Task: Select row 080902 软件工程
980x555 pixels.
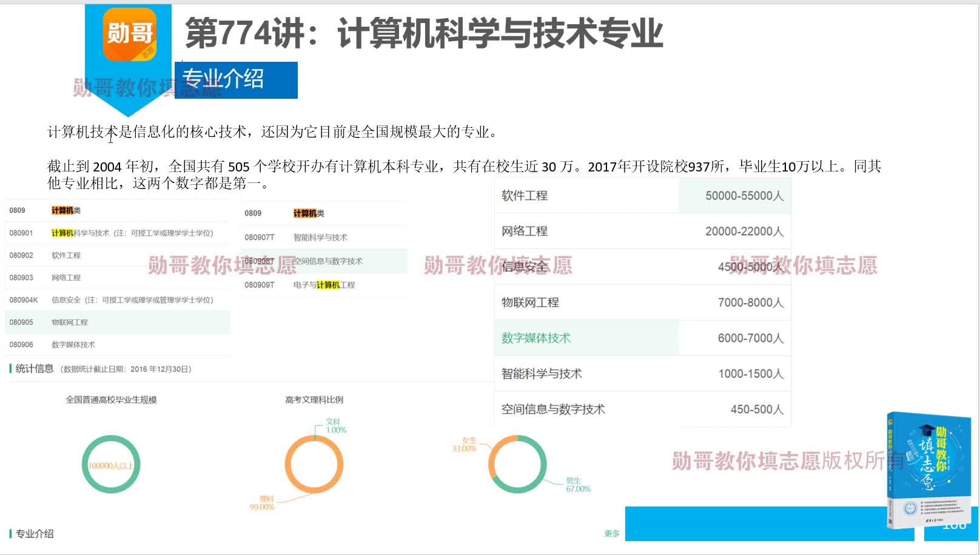Action: pos(117,256)
